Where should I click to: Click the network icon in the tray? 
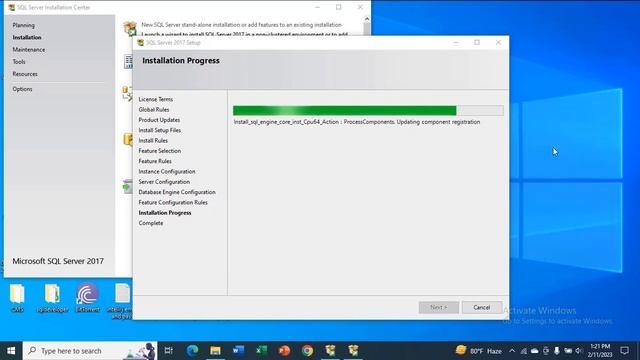pyautogui.click(x=524, y=351)
